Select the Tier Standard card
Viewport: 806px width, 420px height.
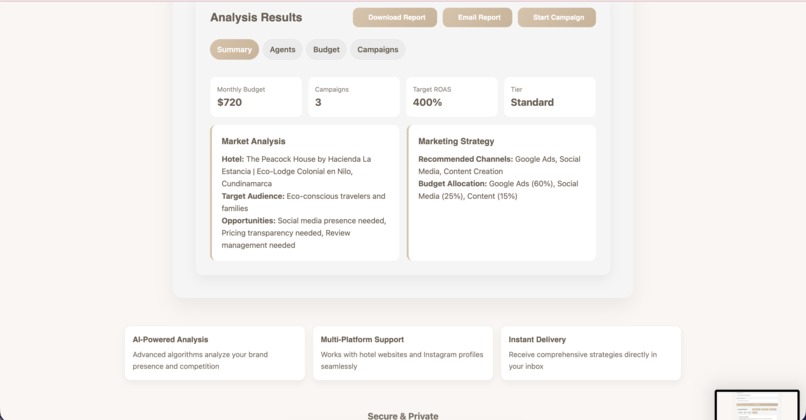pos(550,97)
